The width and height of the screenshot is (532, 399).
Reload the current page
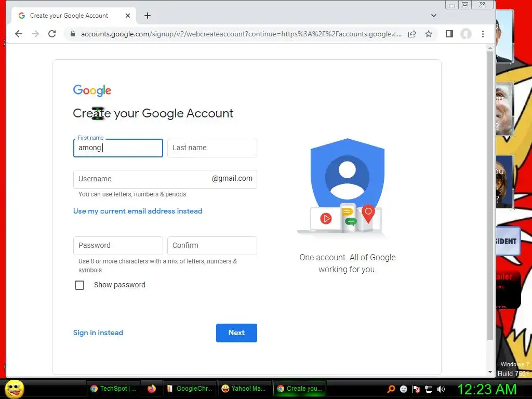pyautogui.click(x=52, y=34)
